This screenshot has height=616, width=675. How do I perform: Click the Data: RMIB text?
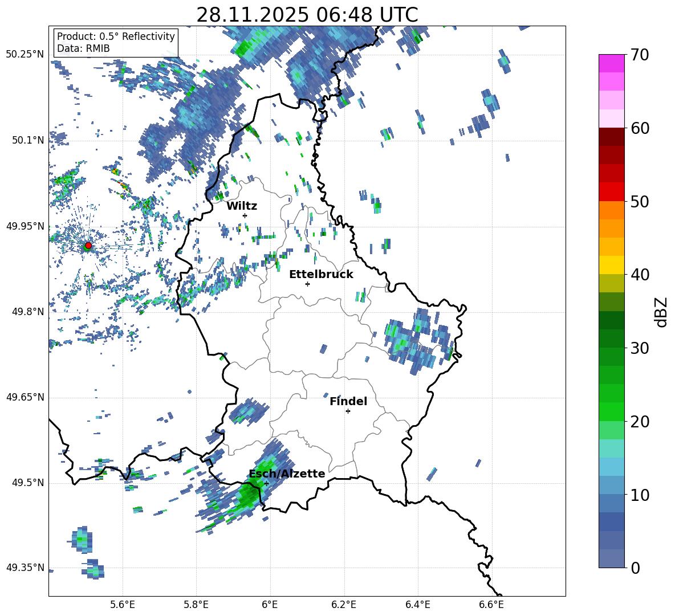coord(83,48)
